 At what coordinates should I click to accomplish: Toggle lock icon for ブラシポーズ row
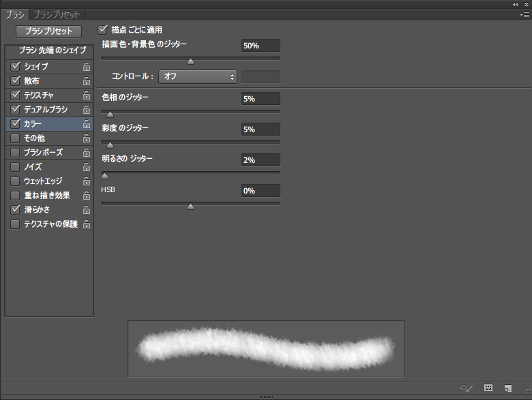[87, 153]
